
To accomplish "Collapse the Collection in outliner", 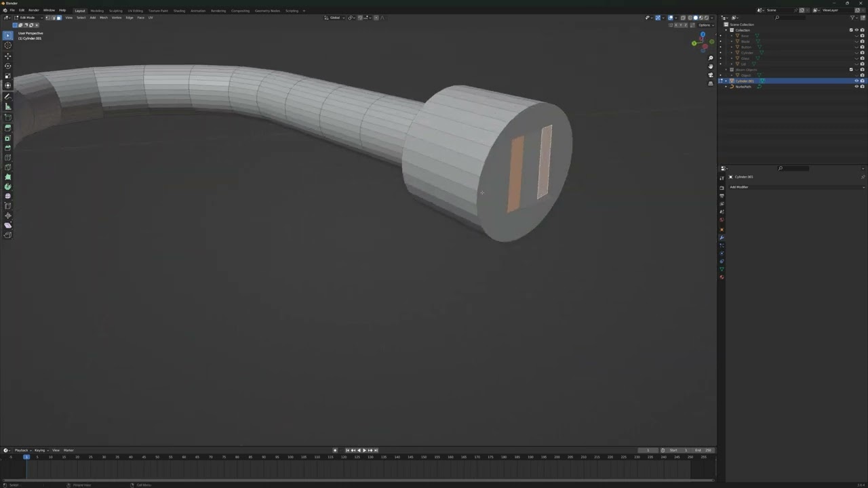I will point(726,30).
